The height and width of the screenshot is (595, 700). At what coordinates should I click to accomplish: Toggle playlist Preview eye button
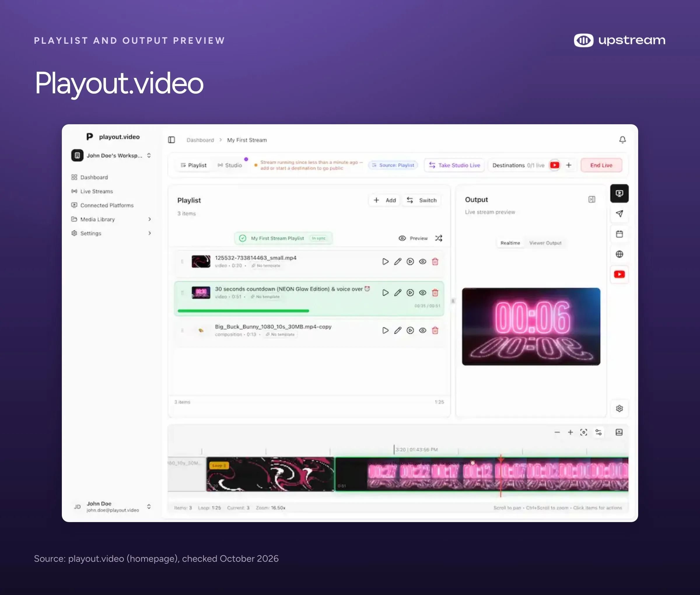tap(413, 238)
